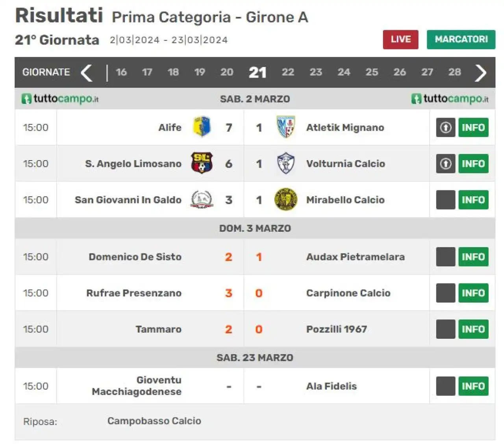This screenshot has width=504, height=445.
Task: Click the tuttocampo.it logo on the left
Action: click(60, 99)
